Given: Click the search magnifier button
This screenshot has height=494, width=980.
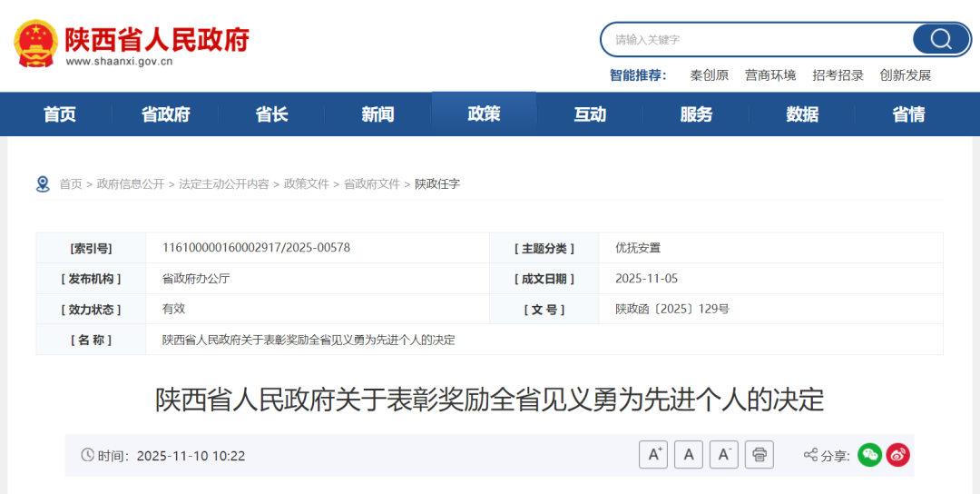Looking at the screenshot, I should click(940, 39).
